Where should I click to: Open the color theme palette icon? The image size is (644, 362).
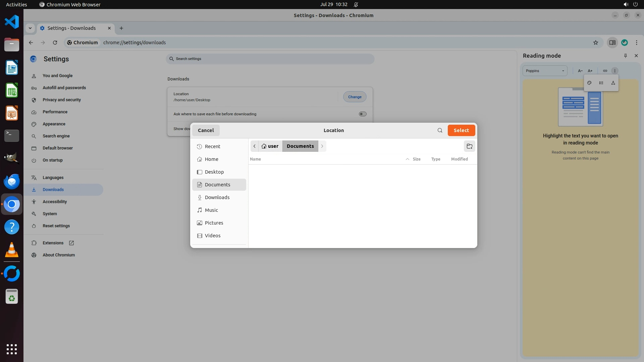pyautogui.click(x=589, y=83)
